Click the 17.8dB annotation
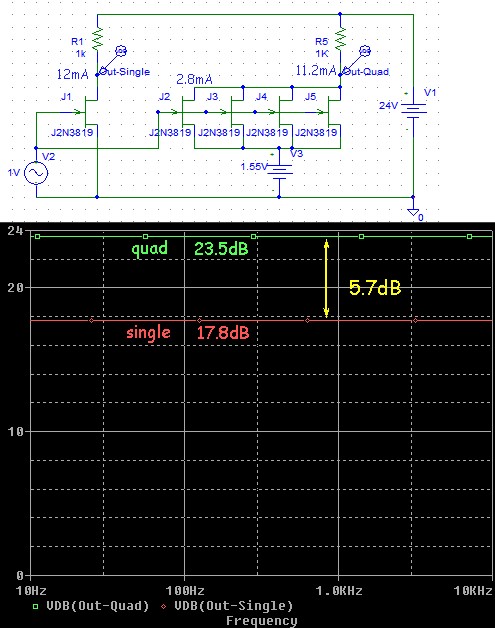495x628 pixels. click(223, 332)
